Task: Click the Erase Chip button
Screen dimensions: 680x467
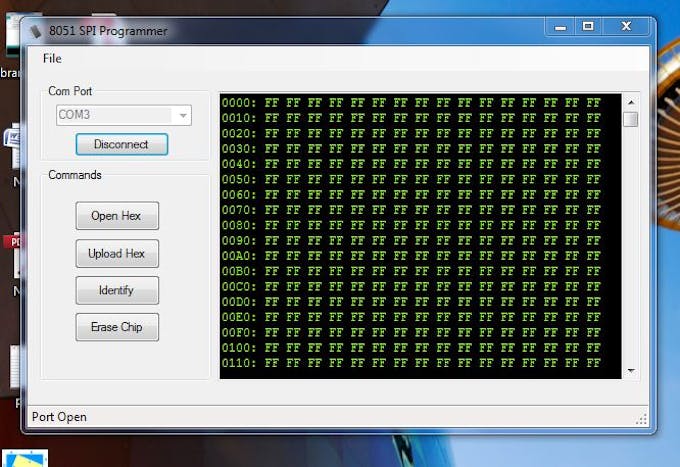Action: click(x=117, y=327)
